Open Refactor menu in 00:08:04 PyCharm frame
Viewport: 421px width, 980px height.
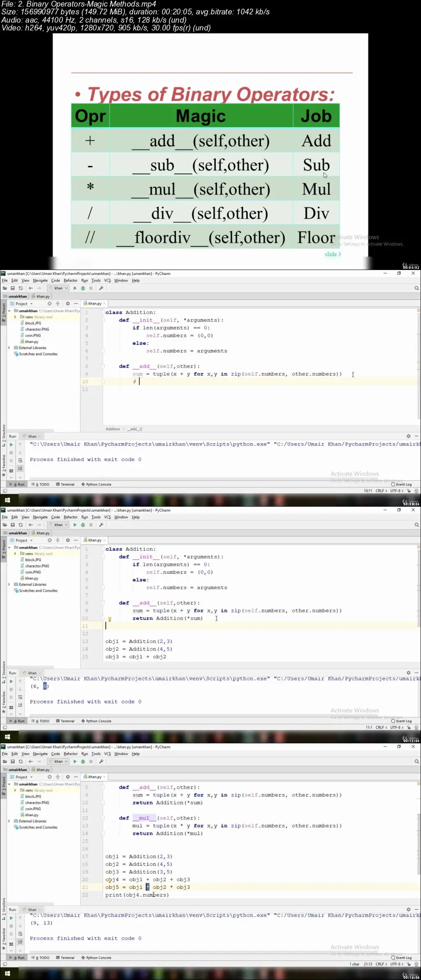click(x=70, y=281)
